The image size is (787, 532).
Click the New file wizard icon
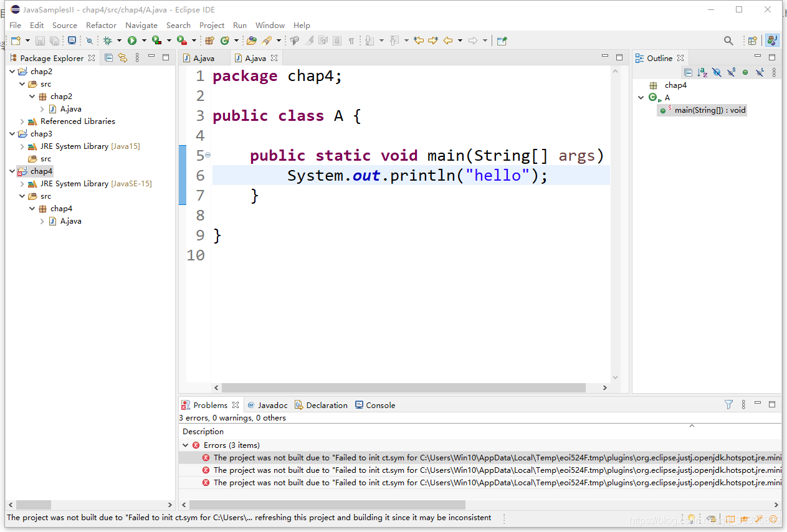pos(16,40)
